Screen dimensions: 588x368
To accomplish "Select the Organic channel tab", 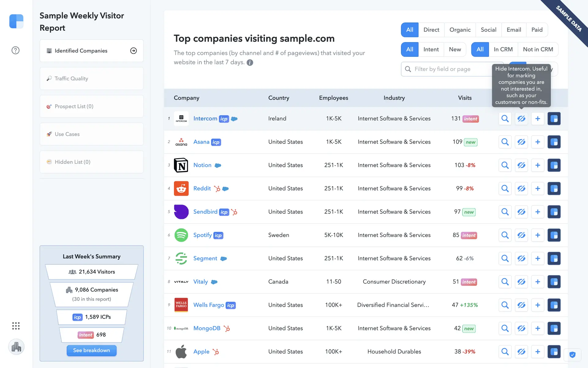I will (460, 30).
